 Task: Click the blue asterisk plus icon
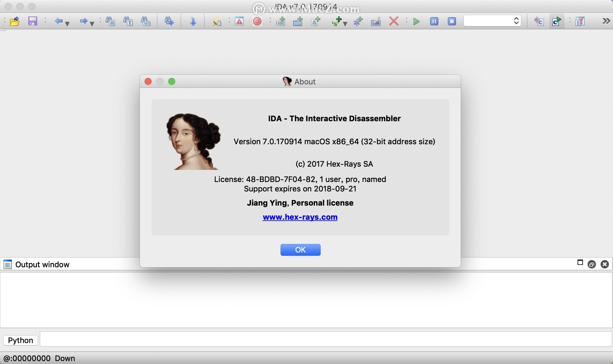pos(358,21)
